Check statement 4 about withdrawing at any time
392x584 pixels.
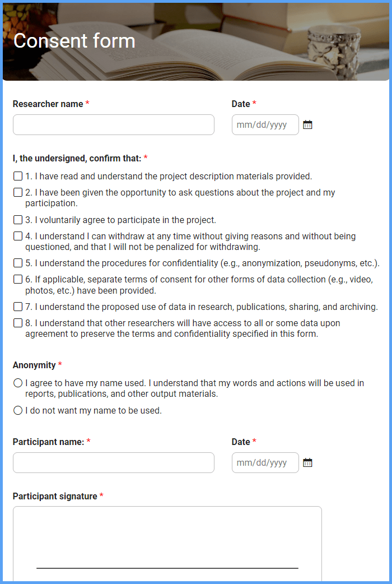(x=18, y=236)
